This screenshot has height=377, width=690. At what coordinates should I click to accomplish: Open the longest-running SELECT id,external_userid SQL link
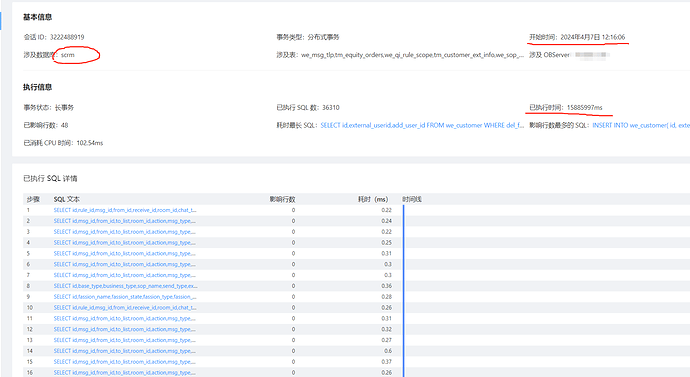pyautogui.click(x=422, y=125)
